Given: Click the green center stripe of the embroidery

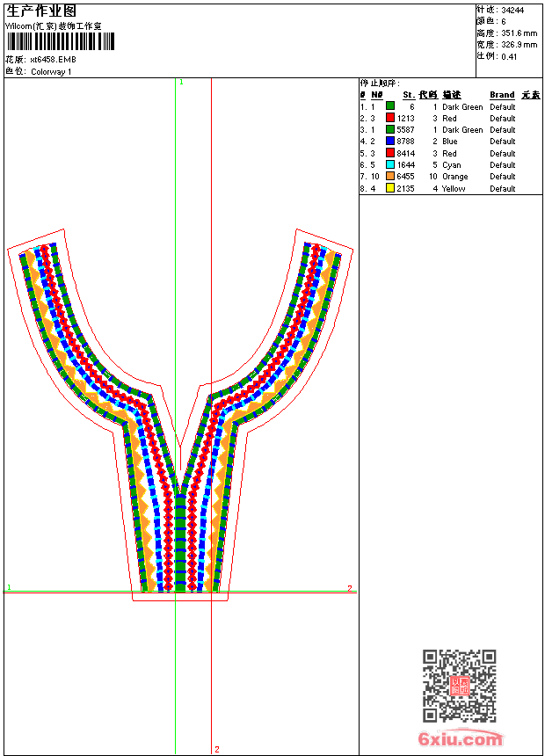Looking at the screenshot, I should 180,542.
